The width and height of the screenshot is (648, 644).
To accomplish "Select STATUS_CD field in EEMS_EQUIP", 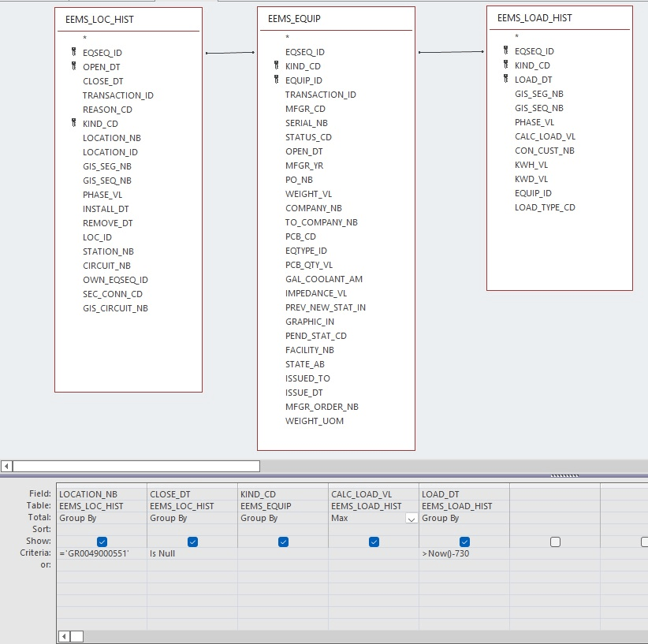I will pos(308,137).
